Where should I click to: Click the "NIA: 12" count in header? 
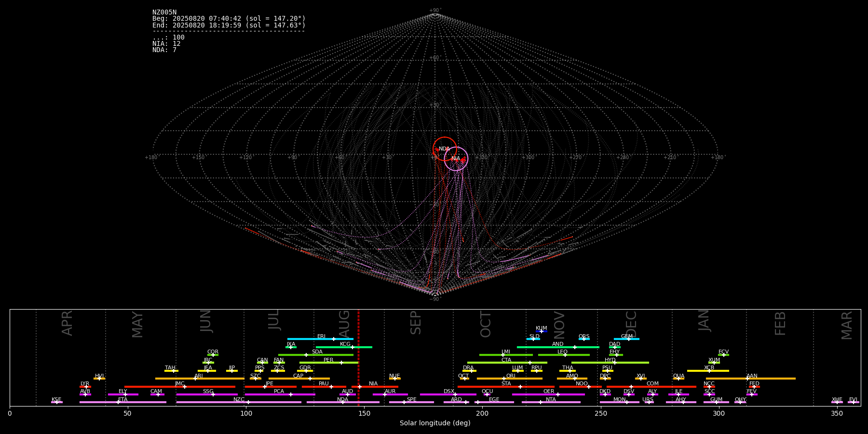pyautogui.click(x=166, y=44)
